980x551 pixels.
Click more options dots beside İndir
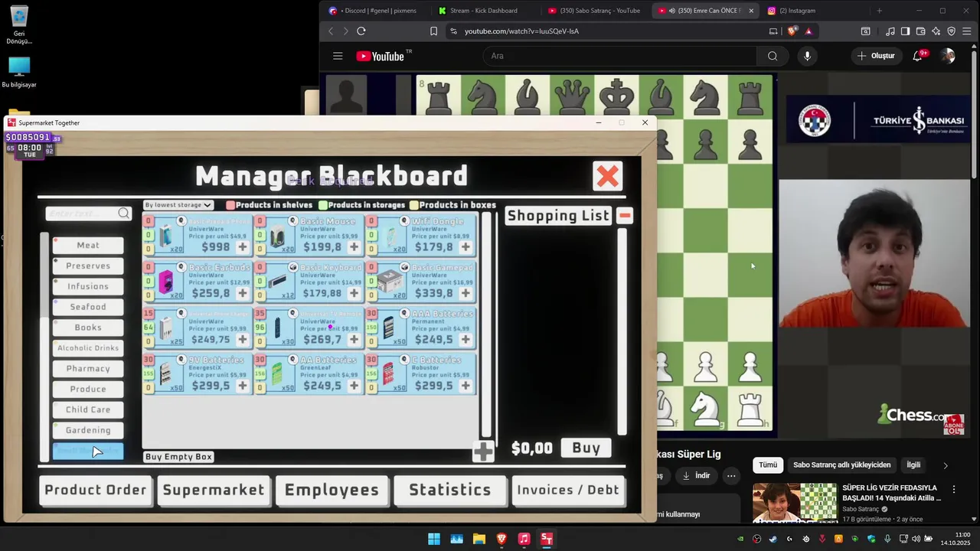(731, 476)
